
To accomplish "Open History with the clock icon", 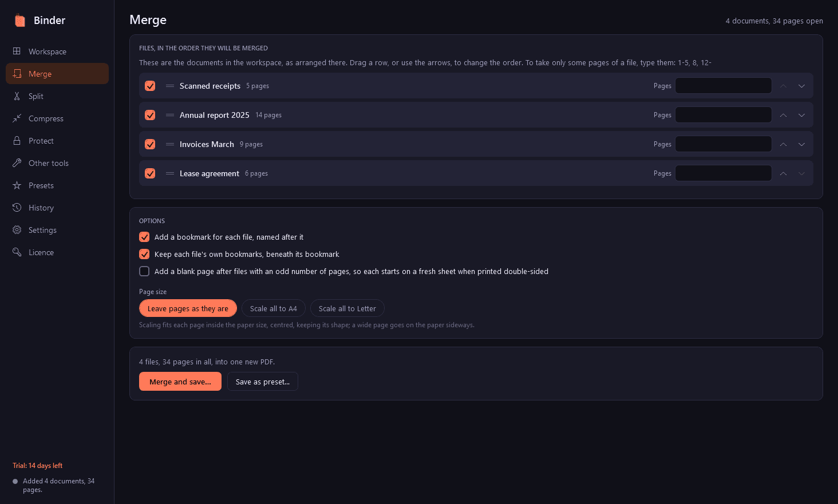I will [x=17, y=208].
